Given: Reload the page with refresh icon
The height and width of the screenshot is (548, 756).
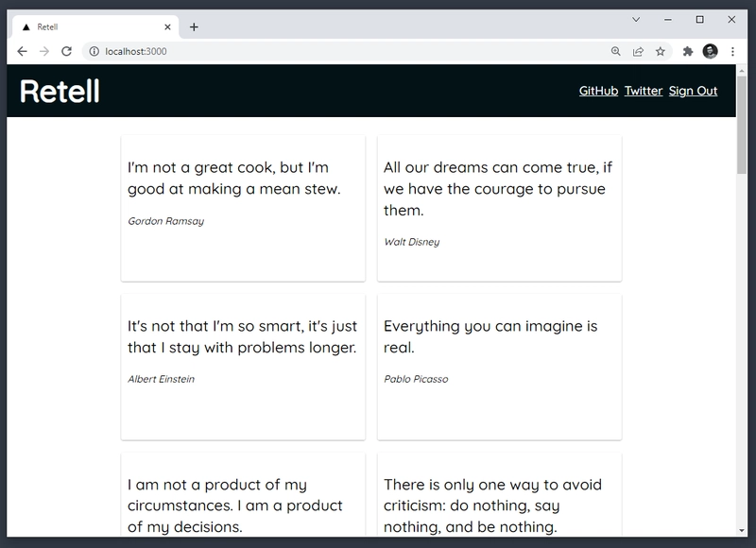Looking at the screenshot, I should (66, 51).
